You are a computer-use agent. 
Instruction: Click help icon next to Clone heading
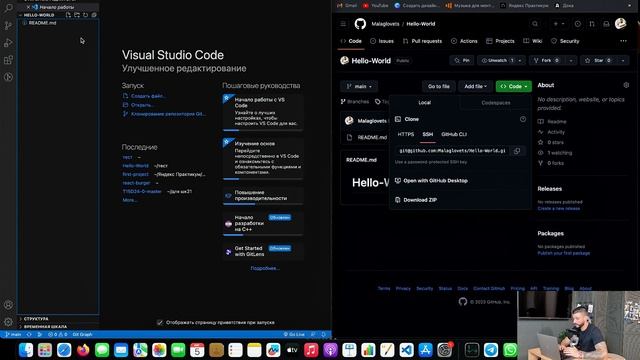click(523, 119)
